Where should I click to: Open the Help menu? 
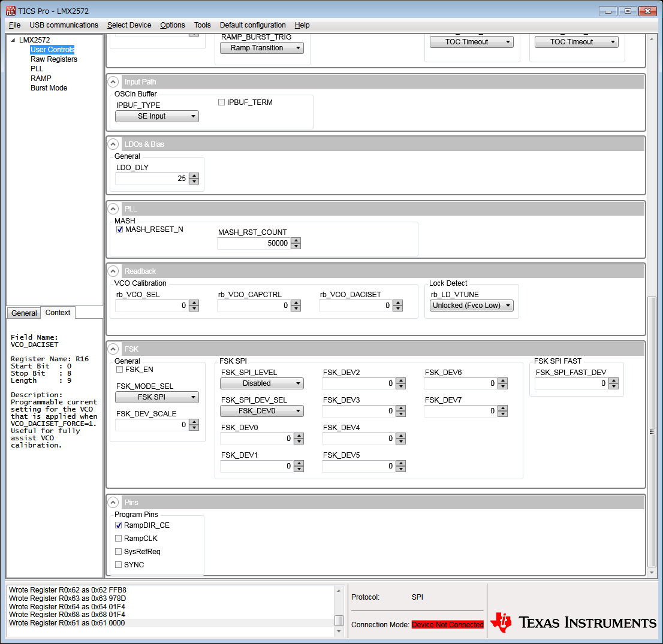(302, 25)
